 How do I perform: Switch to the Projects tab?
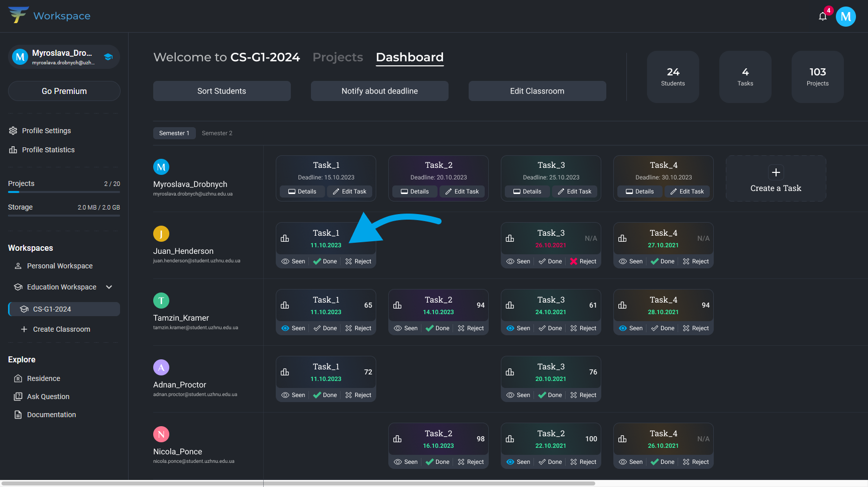[x=338, y=57]
